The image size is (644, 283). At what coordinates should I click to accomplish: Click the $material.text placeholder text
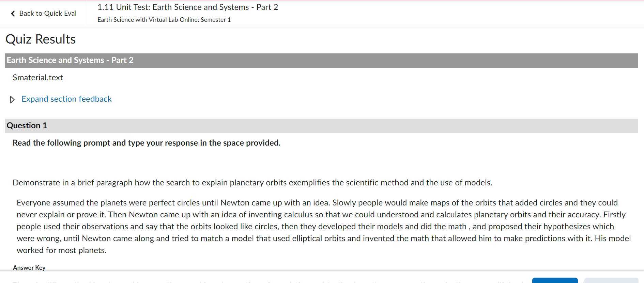click(38, 78)
